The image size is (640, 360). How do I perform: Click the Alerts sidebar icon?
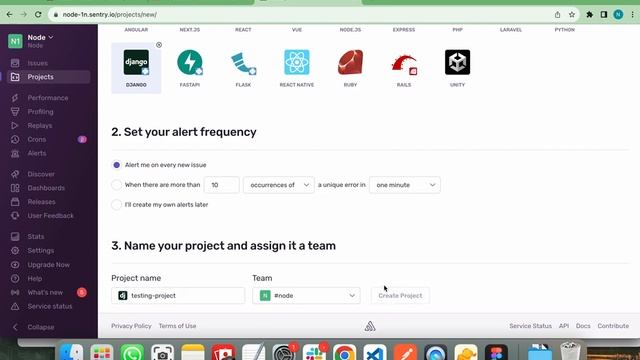[x=15, y=153]
